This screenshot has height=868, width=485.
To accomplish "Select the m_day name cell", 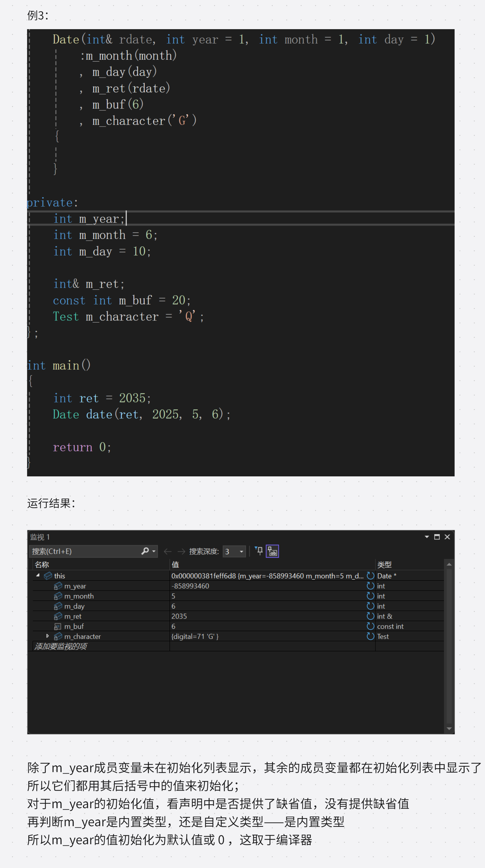I will [74, 606].
